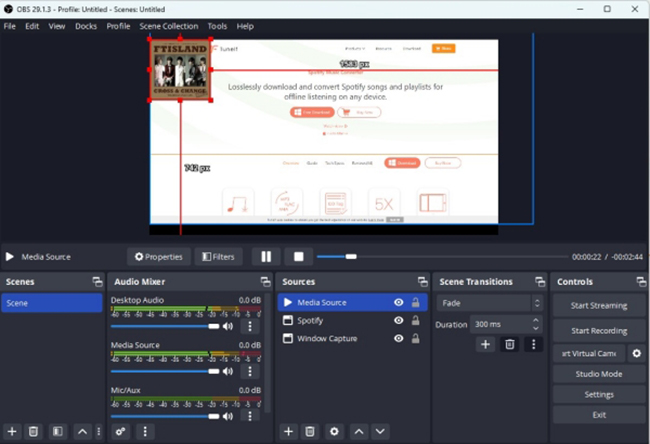Add a new scene
Viewport: 650px width, 444px height.
click(x=12, y=432)
